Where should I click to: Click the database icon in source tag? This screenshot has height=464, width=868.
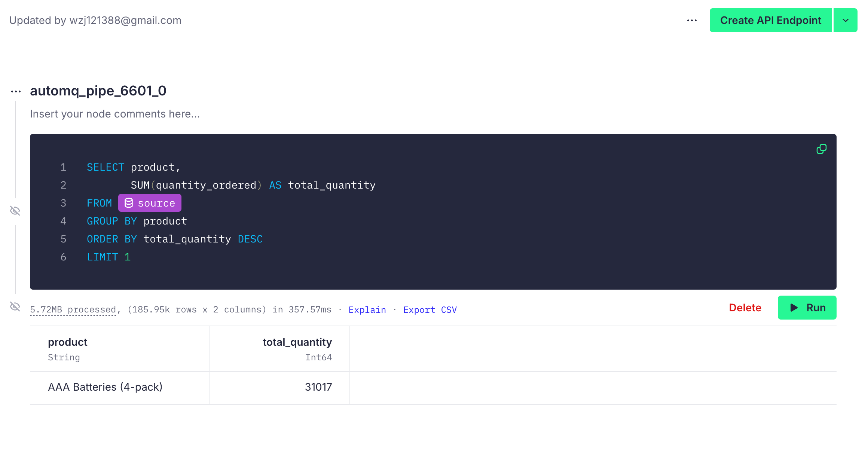[x=129, y=203]
